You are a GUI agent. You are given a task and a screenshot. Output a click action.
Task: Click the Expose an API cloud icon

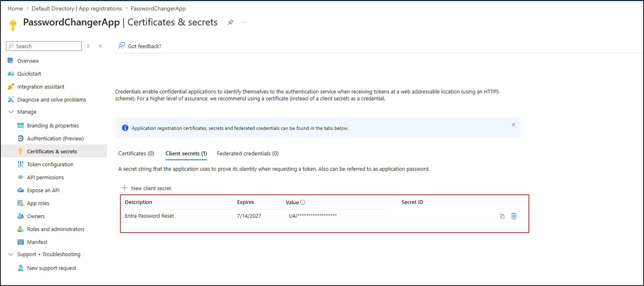click(x=20, y=190)
